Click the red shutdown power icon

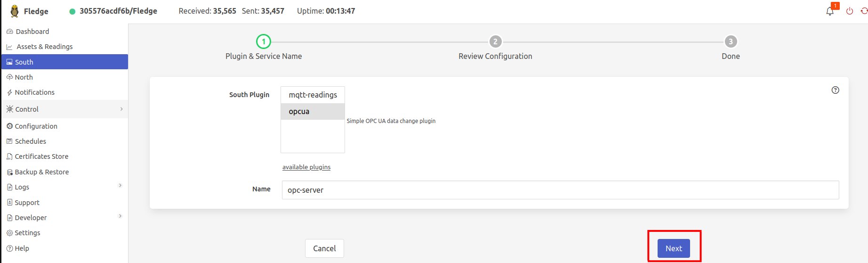point(850,11)
